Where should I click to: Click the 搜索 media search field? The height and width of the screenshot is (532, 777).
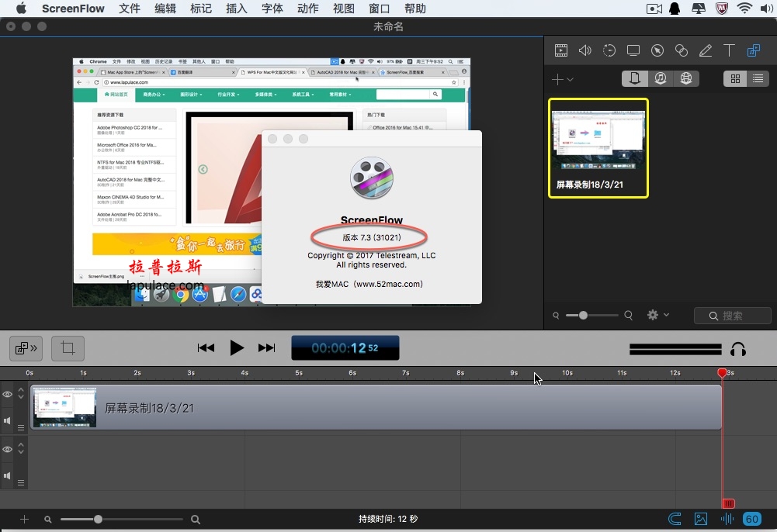733,316
